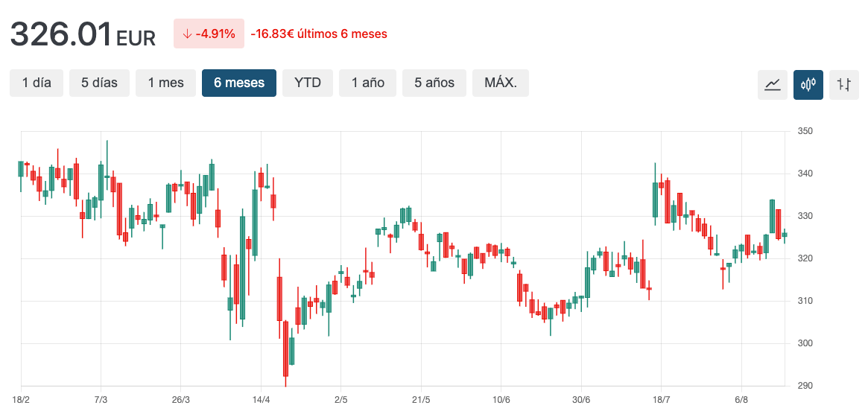The image size is (868, 417).
Task: Switch to OHLC bar chart icon
Action: (x=843, y=85)
